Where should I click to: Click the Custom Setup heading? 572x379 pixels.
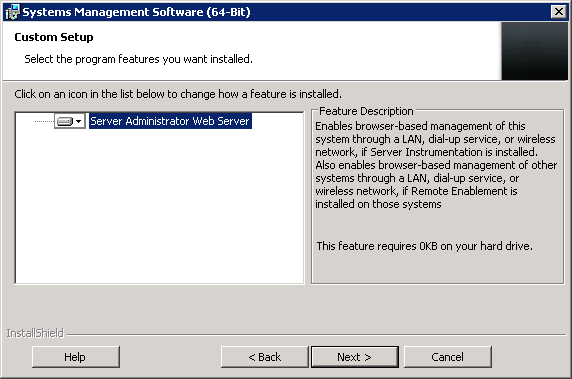pyautogui.click(x=54, y=37)
